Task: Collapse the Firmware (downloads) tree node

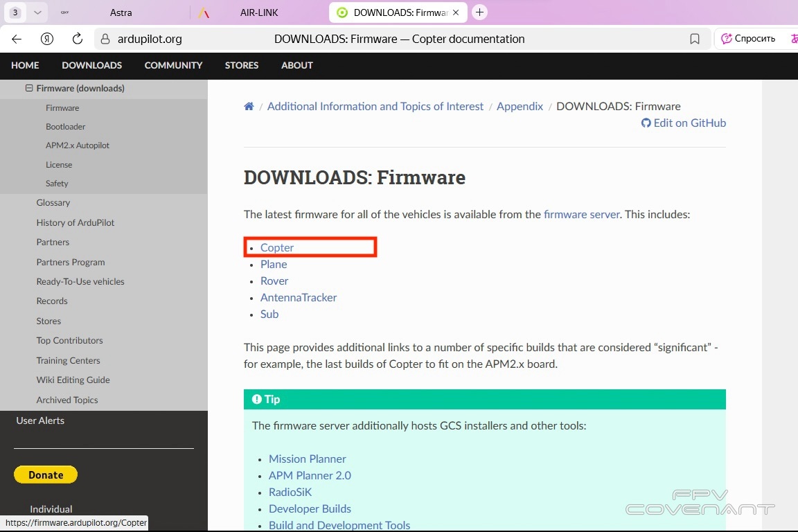Action: point(29,88)
